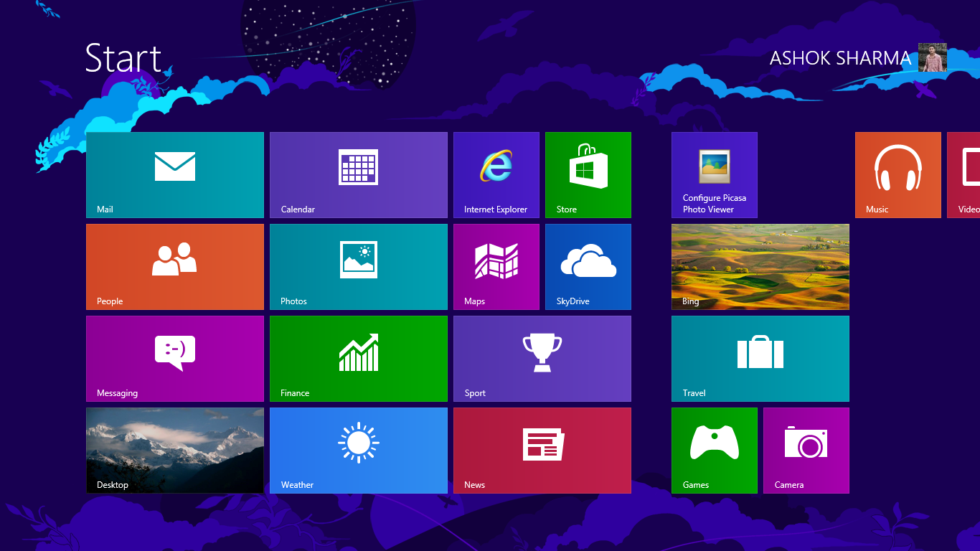Switch to the Desktop mountain tile
Screen dimensions: 980x551
click(x=175, y=451)
